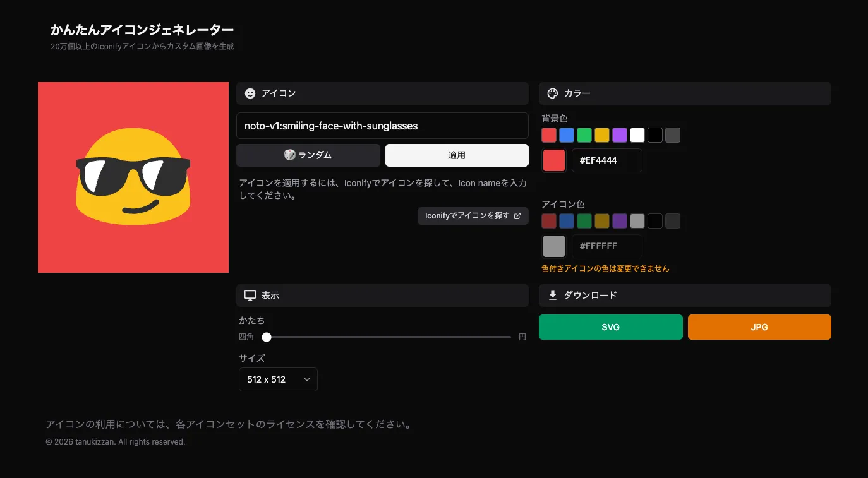This screenshot has width=868, height=478.
Task: Click the icon name input field
Action: point(382,126)
